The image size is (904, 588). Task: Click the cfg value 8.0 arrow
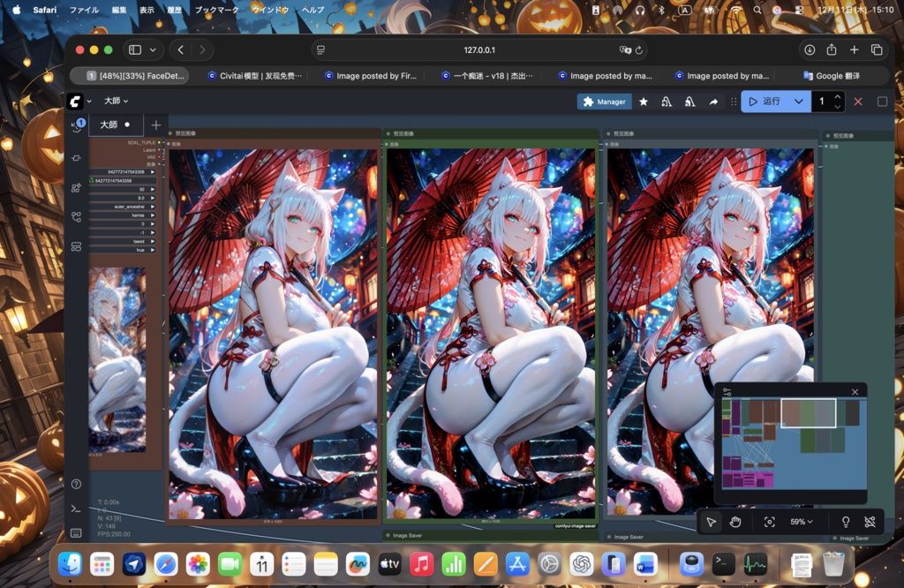tap(153, 198)
